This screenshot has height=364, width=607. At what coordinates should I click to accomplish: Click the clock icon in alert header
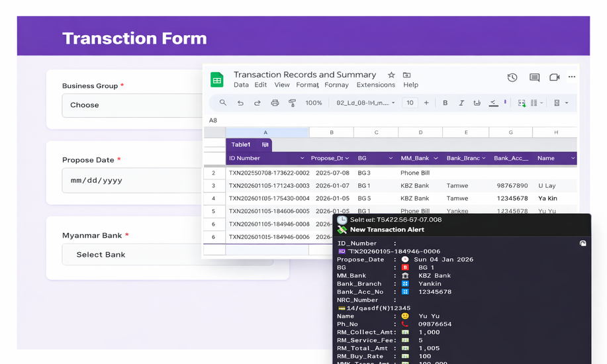[342, 220]
